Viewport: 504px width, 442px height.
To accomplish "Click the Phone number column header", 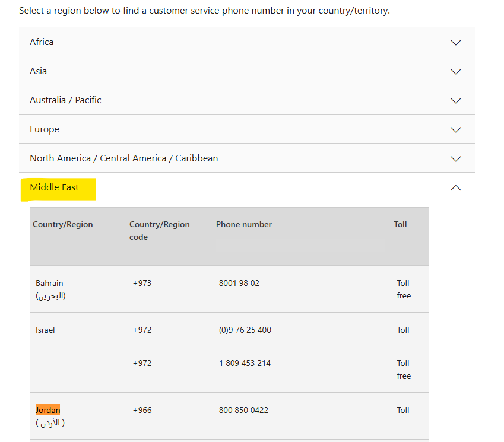I will pyautogui.click(x=243, y=224).
